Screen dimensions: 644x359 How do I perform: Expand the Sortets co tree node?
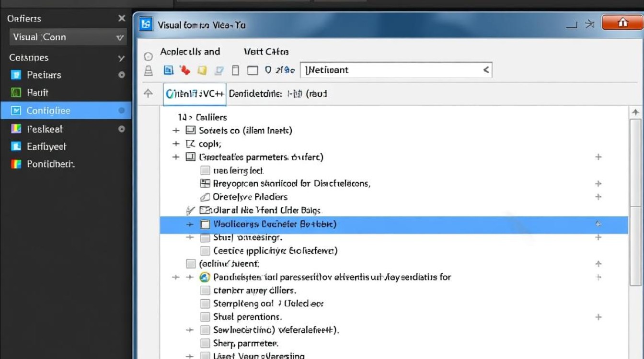176,130
